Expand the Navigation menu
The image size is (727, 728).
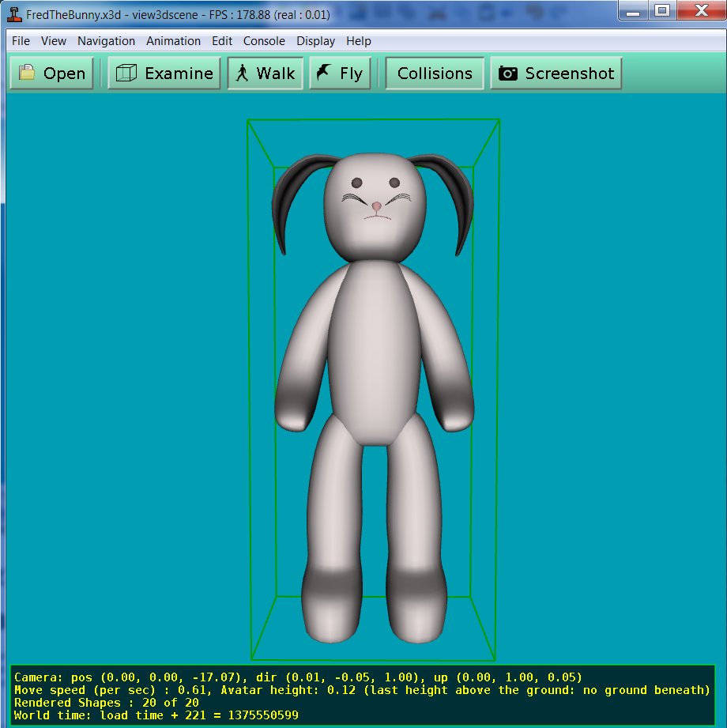point(106,41)
